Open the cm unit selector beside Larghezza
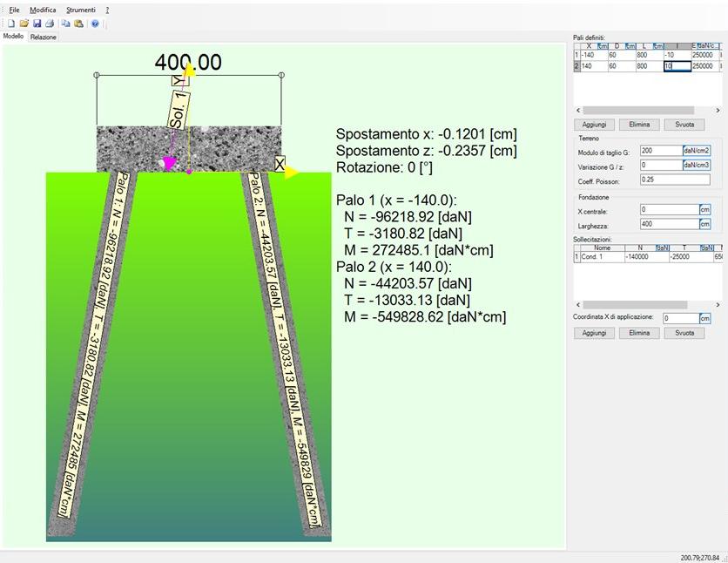 pos(704,225)
